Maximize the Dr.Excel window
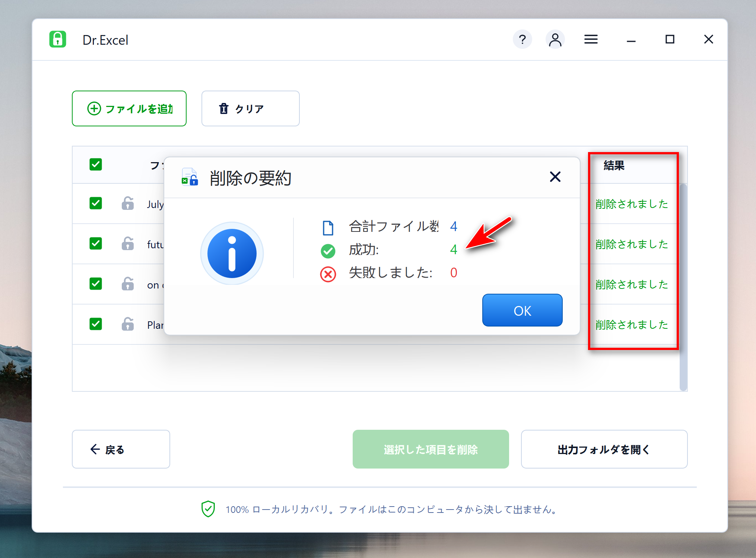756x558 pixels. [670, 39]
